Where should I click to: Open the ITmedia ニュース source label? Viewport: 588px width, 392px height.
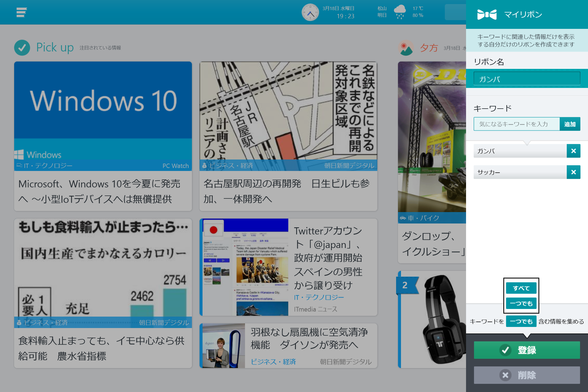tap(316, 309)
